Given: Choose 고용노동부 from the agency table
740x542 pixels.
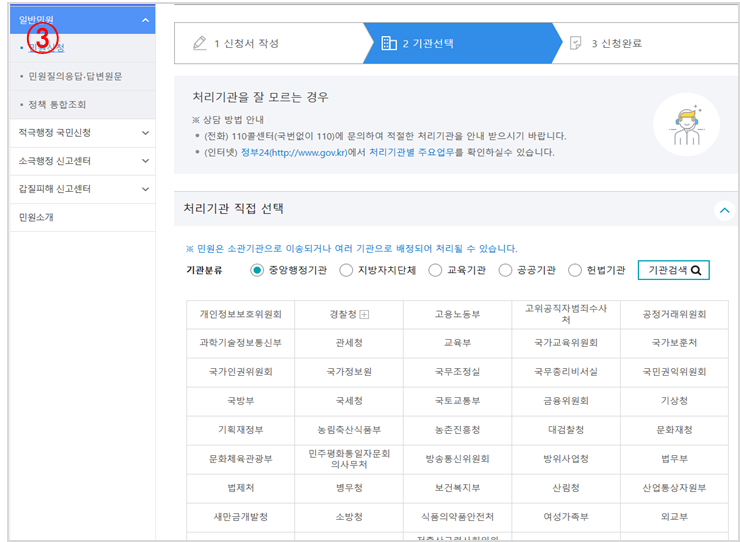Looking at the screenshot, I should 457,314.
